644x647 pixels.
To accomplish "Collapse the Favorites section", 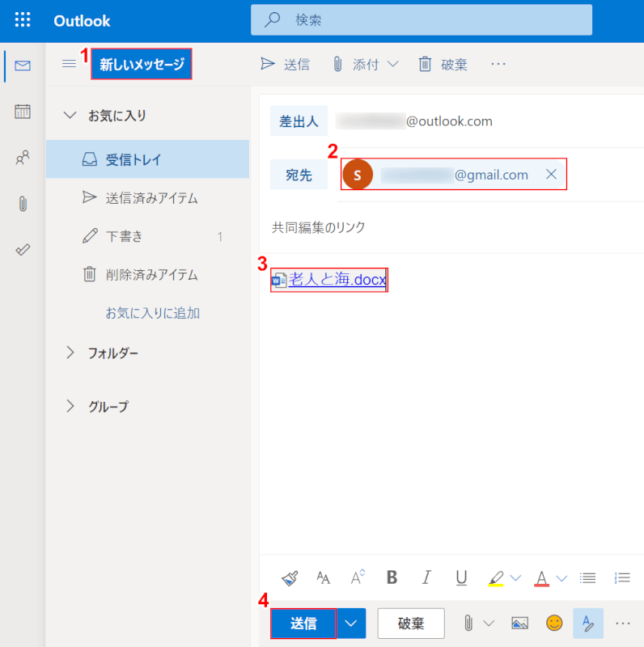I will point(70,116).
